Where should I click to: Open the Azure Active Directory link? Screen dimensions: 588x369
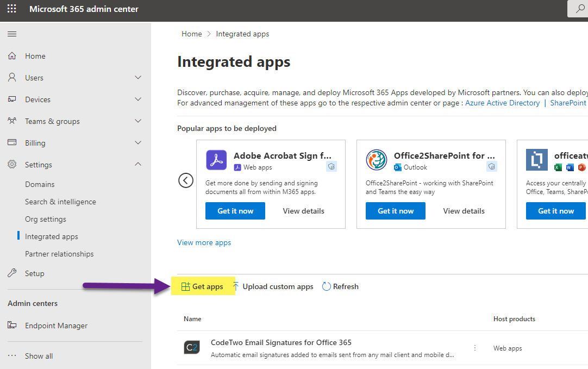(x=503, y=103)
